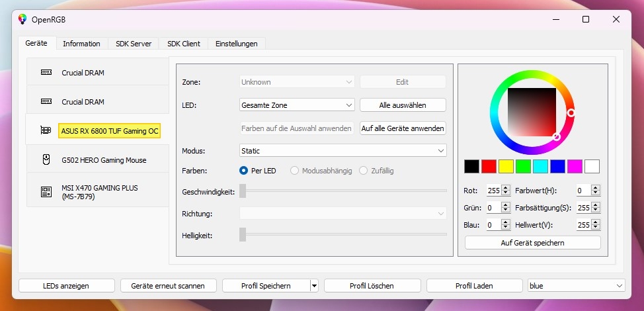Viewport: 644px width, 311px height.
Task: Open the Information tab
Action: point(81,44)
